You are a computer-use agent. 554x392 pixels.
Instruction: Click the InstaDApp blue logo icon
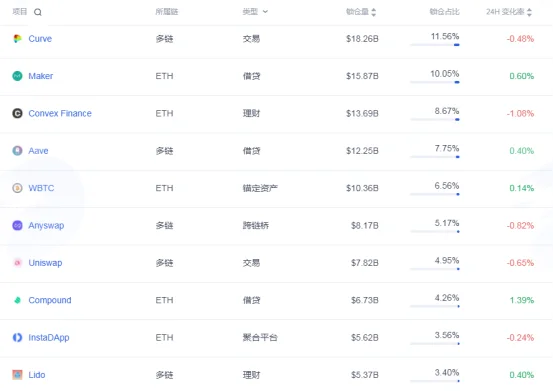(x=17, y=338)
